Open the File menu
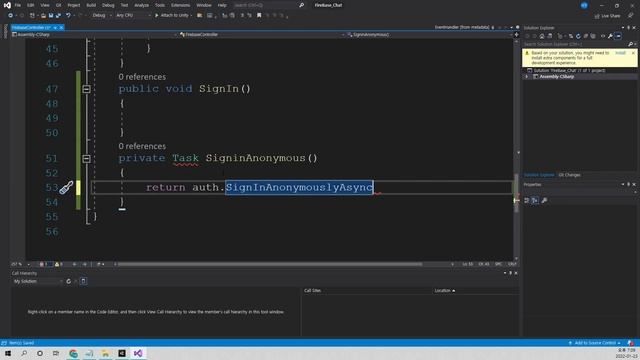The image size is (640, 360). click(18, 5)
